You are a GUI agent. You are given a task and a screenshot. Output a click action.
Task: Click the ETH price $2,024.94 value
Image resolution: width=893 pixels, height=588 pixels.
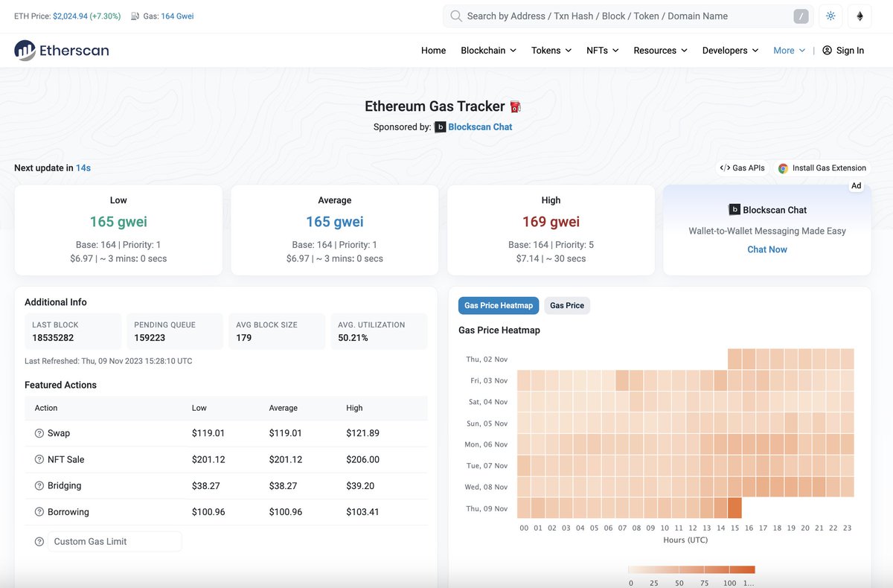(x=69, y=16)
